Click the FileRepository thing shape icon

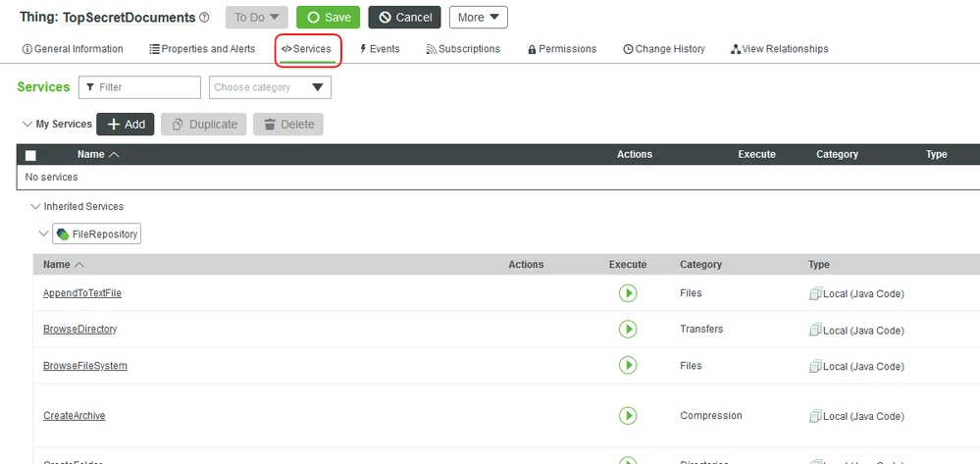pos(63,233)
